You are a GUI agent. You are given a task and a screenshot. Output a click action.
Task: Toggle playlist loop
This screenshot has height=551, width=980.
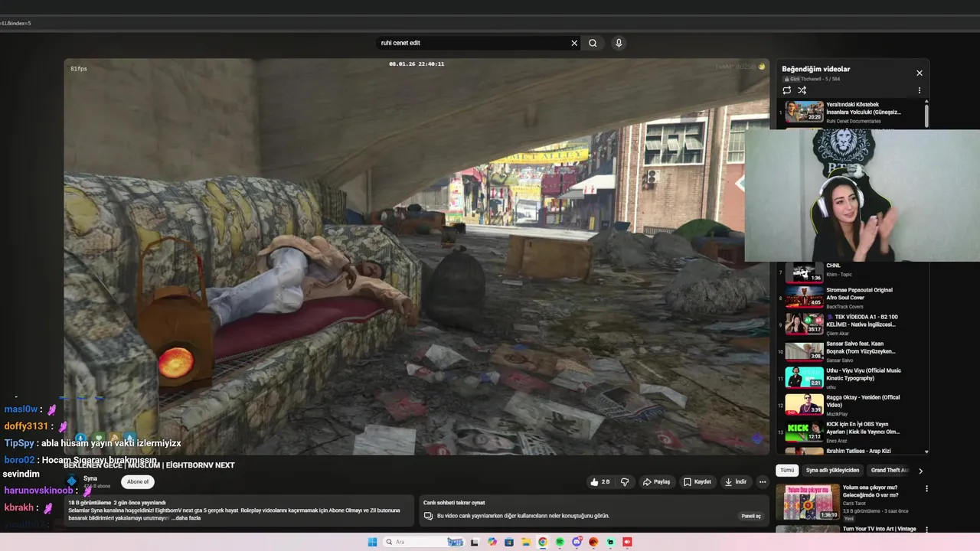(x=786, y=90)
